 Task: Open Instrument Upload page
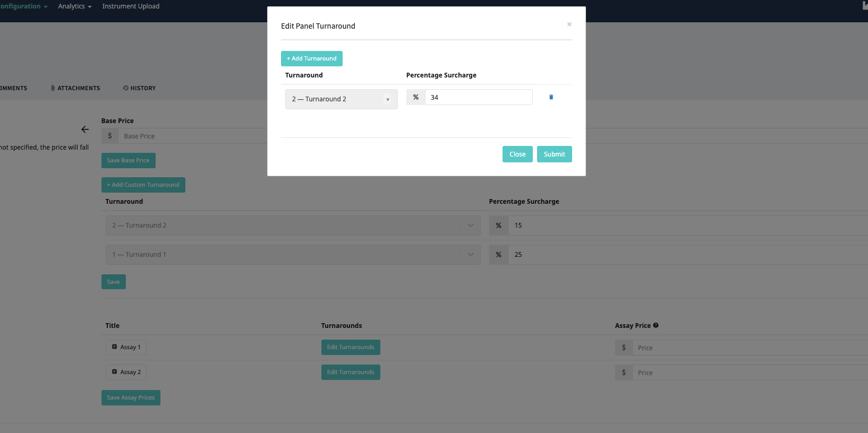131,6
